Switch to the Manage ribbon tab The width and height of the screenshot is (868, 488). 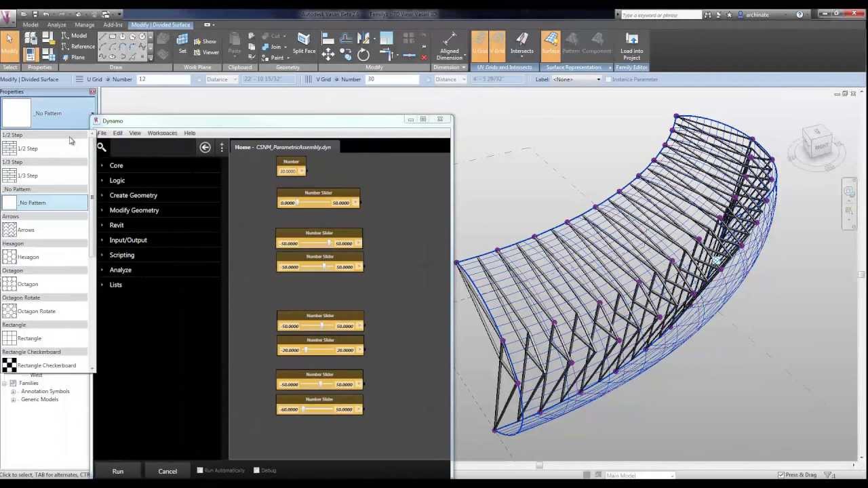tap(84, 24)
